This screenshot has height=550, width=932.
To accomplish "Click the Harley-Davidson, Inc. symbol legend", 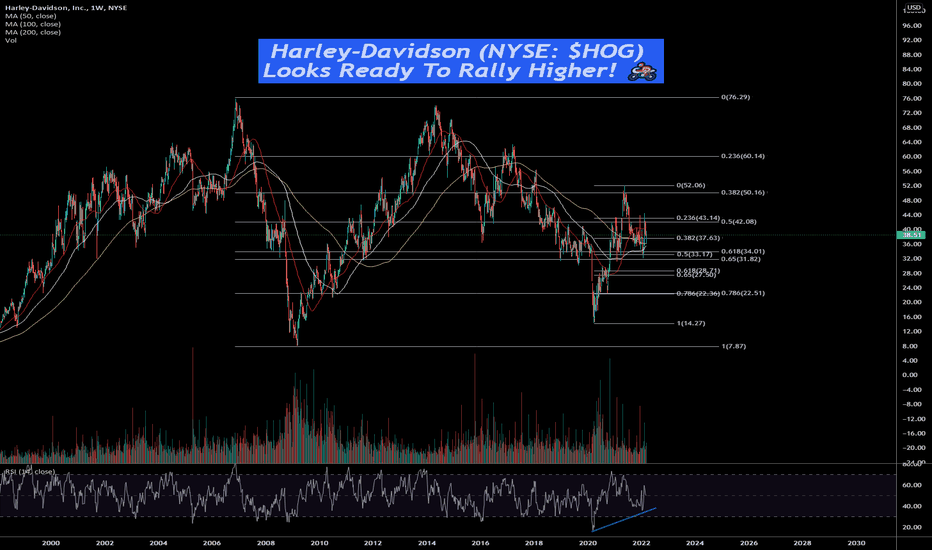I will (66, 8).
